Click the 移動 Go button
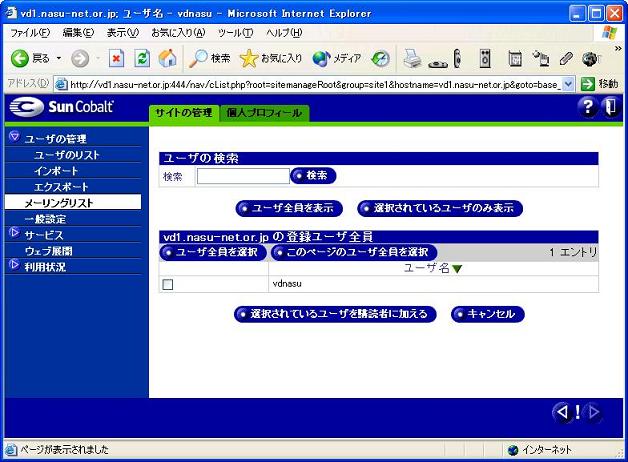Image resolution: width=628 pixels, height=462 pixels. pos(600,84)
